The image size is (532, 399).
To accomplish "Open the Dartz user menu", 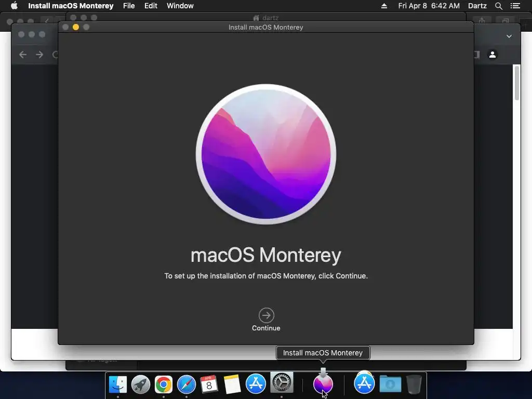I will tap(477, 6).
